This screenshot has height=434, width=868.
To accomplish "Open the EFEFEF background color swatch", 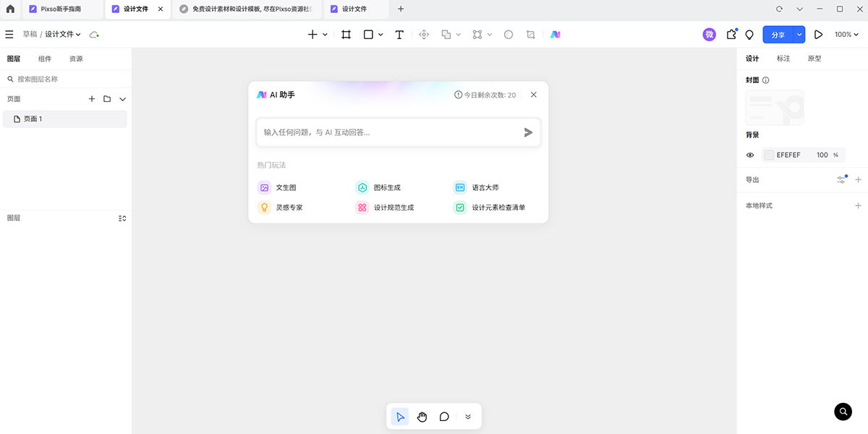I will pyautogui.click(x=769, y=155).
